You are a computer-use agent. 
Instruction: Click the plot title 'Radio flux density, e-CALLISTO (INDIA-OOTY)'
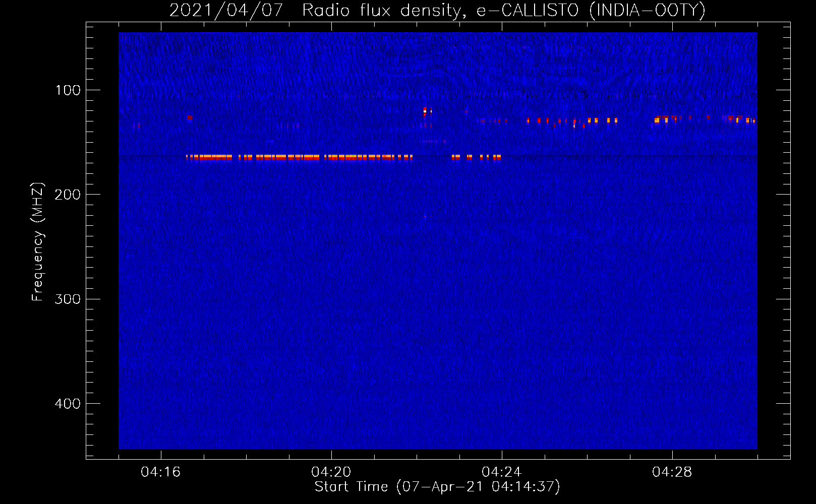503,11
